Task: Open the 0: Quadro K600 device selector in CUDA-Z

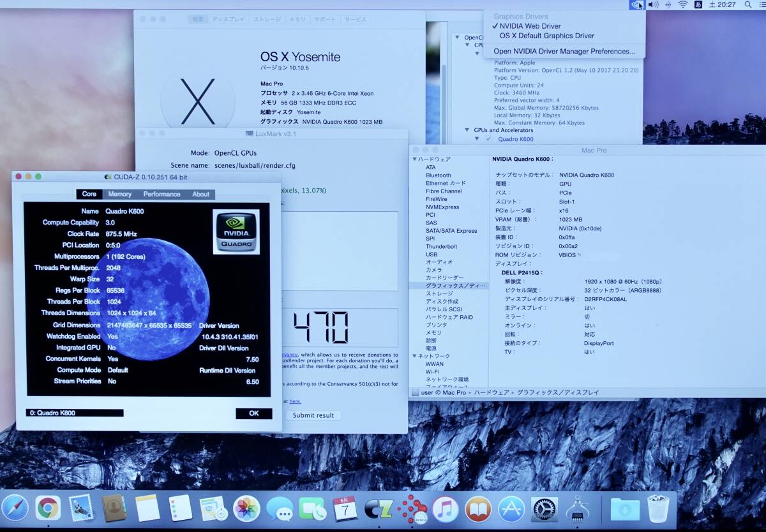Action: click(x=75, y=413)
